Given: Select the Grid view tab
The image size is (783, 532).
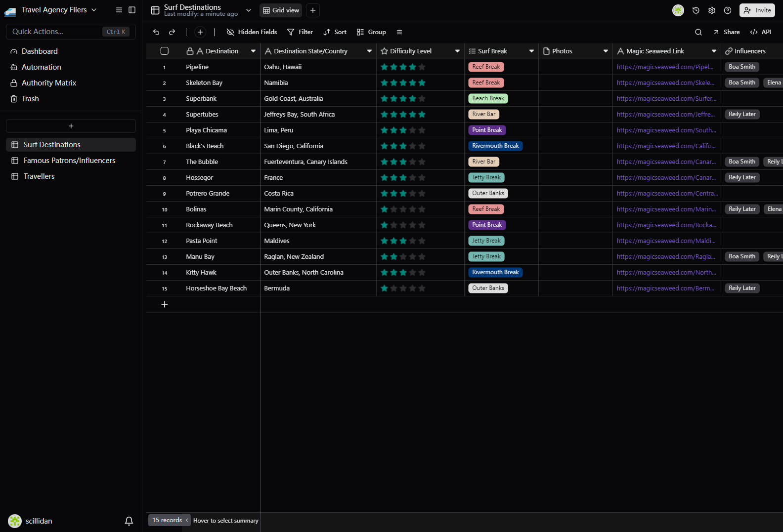Looking at the screenshot, I should click(x=281, y=10).
